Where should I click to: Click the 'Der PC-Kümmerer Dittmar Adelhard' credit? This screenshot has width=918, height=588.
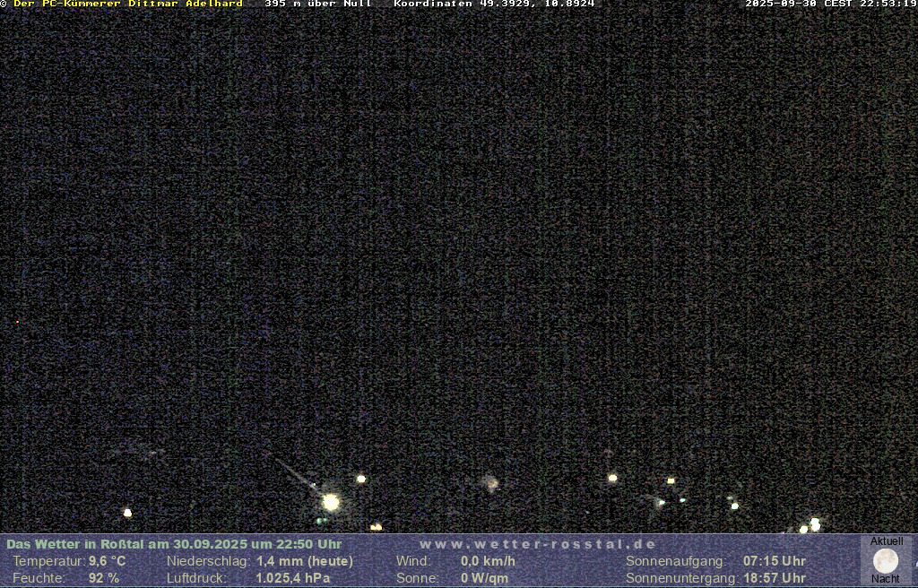127,4
